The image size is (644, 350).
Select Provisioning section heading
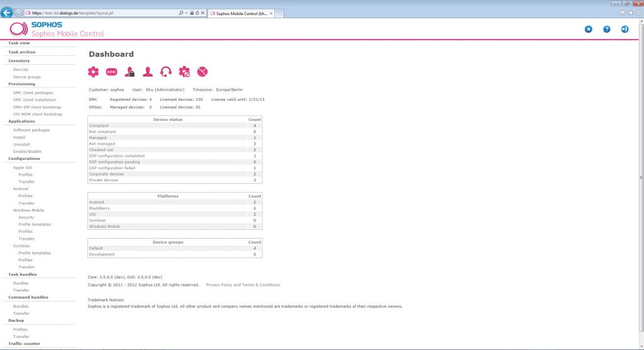tap(22, 84)
